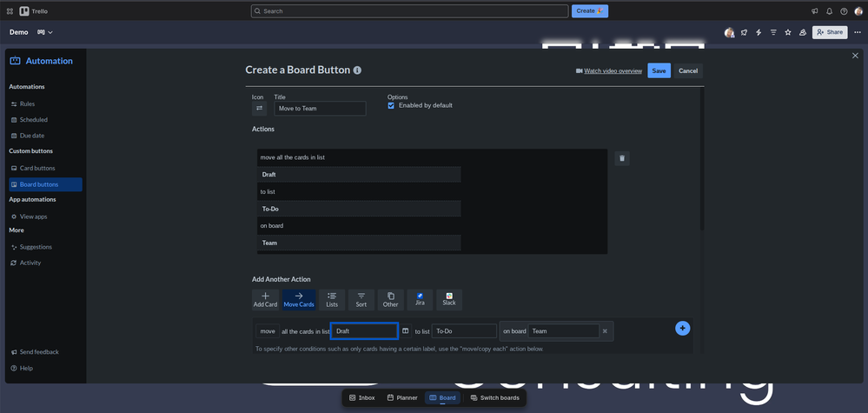Open the app switcher grid icon

coord(10,11)
